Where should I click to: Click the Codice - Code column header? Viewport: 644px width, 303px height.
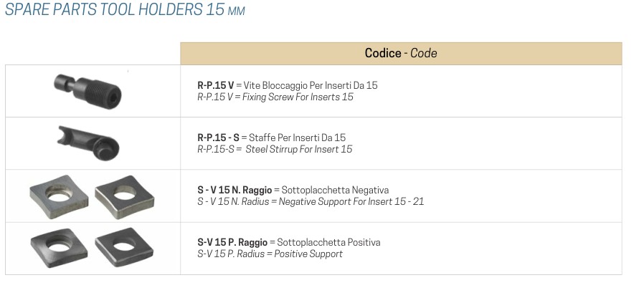(401, 53)
